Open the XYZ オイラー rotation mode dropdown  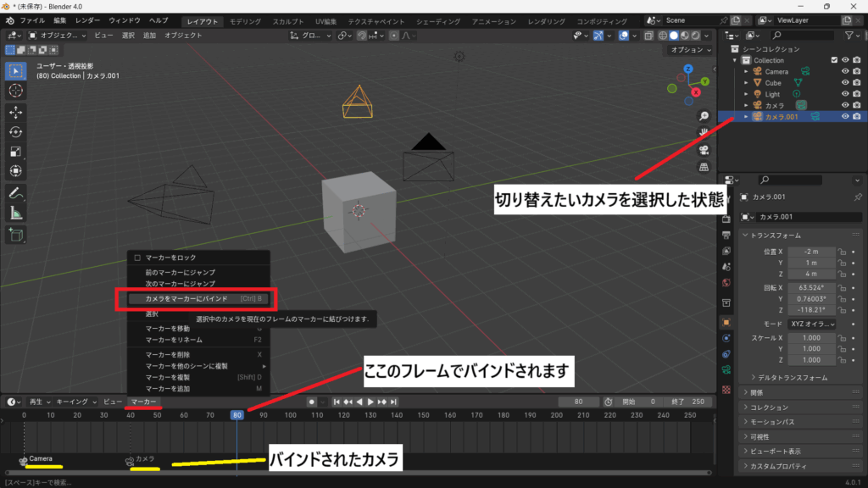(x=810, y=324)
